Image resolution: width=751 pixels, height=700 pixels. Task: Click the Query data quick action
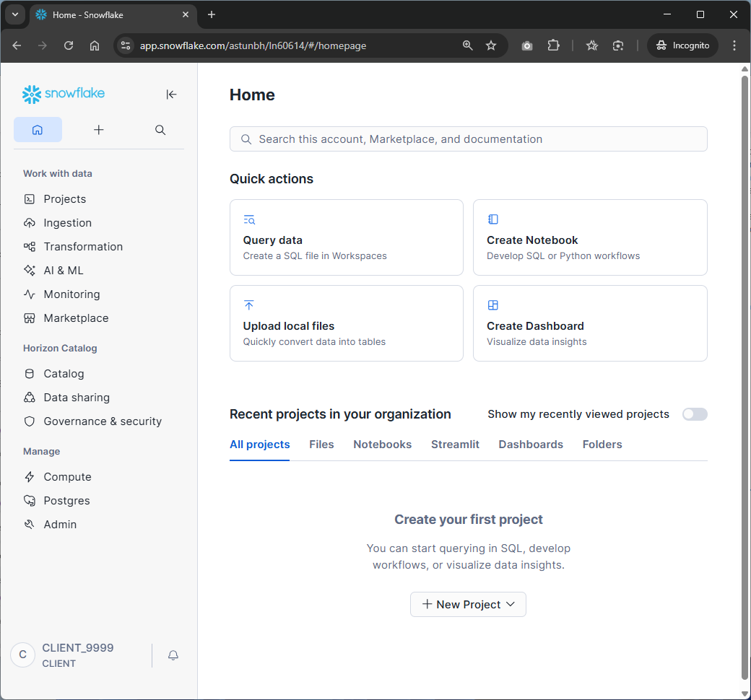click(346, 237)
